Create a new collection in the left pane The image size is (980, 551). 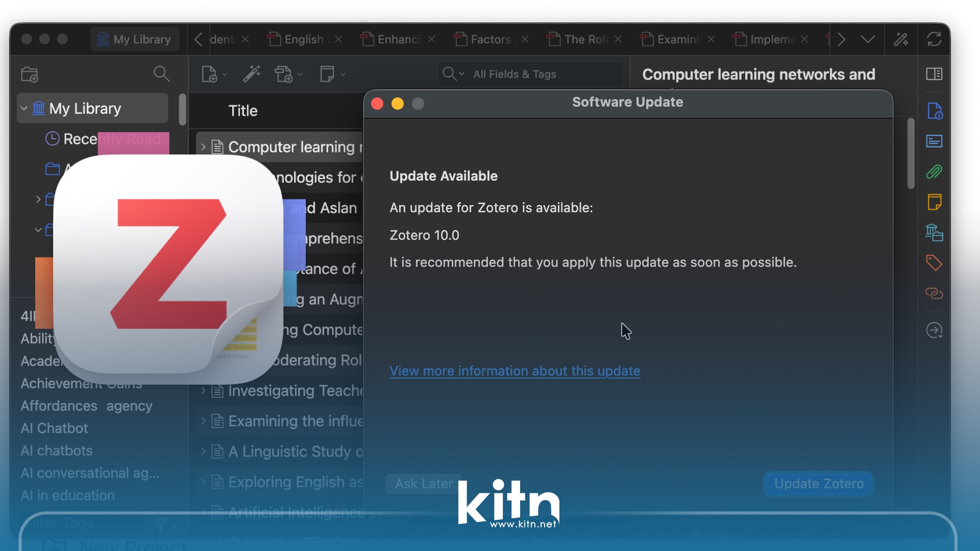pos(30,74)
